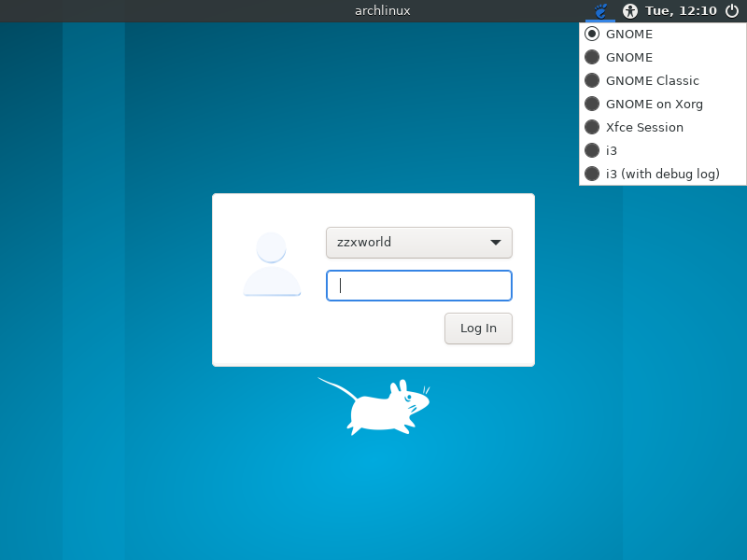Click the blue session chooser icon in top bar
747x560 pixels.
599,10
